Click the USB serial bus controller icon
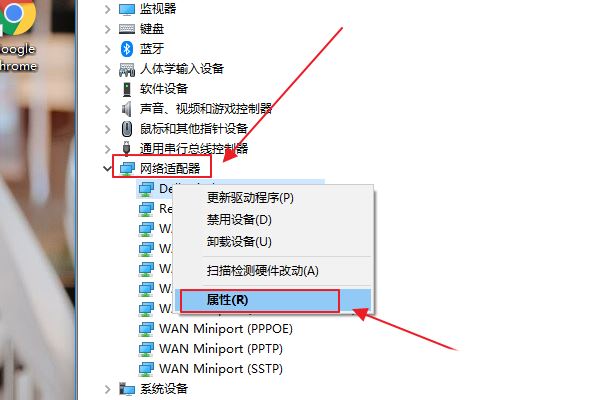Viewport: 600px width, 400px height. tap(126, 148)
